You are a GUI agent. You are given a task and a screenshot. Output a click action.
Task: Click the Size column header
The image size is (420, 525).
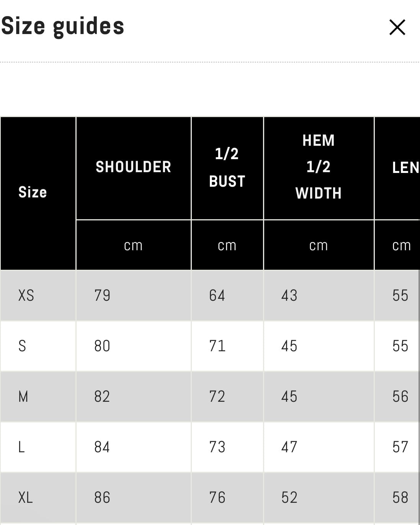33,192
